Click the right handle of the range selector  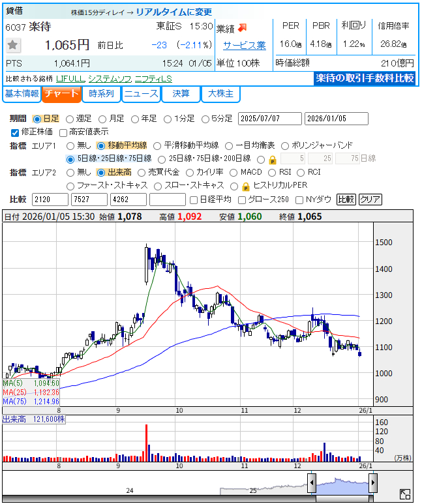(373, 483)
